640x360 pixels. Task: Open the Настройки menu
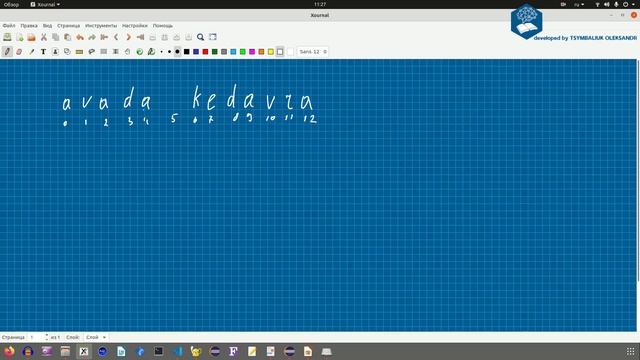135,26
